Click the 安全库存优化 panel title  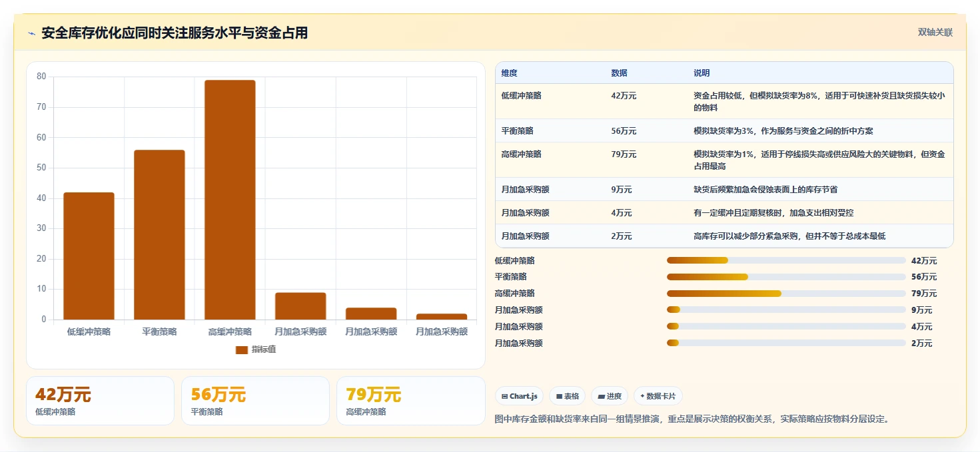175,33
